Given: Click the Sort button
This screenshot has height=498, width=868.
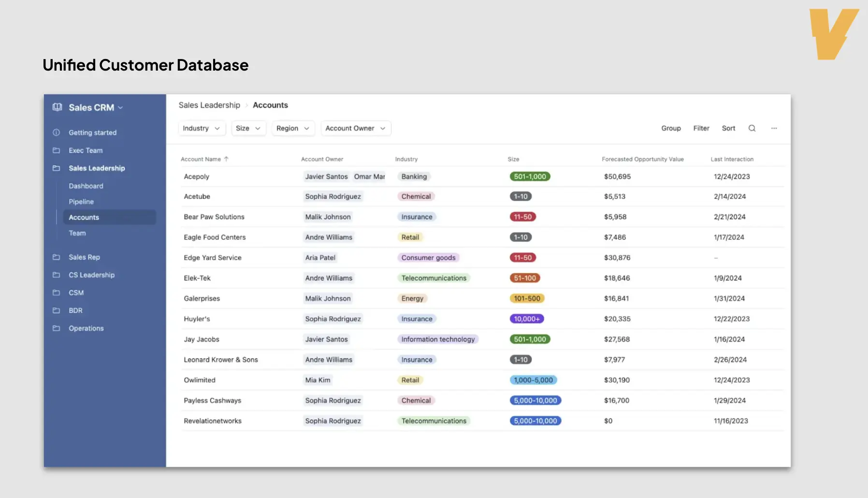Looking at the screenshot, I should pyautogui.click(x=728, y=128).
